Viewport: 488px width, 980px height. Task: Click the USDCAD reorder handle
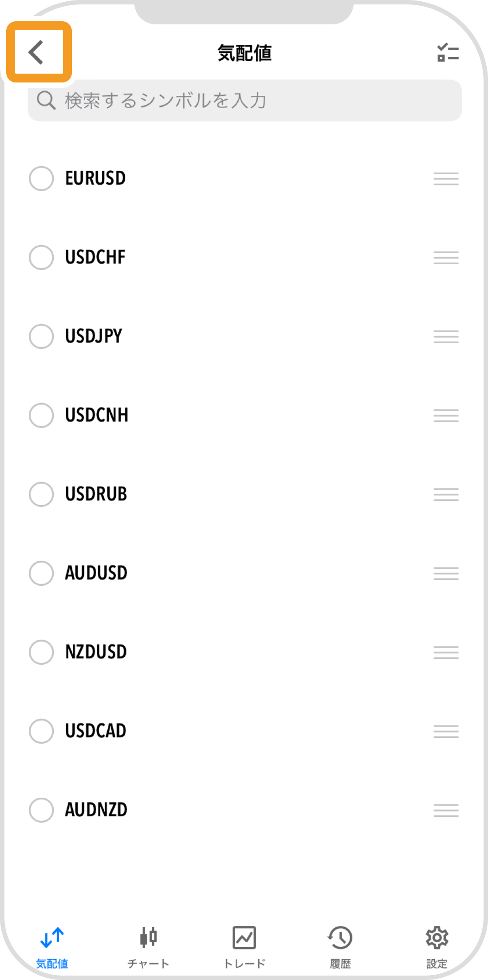coord(446,731)
